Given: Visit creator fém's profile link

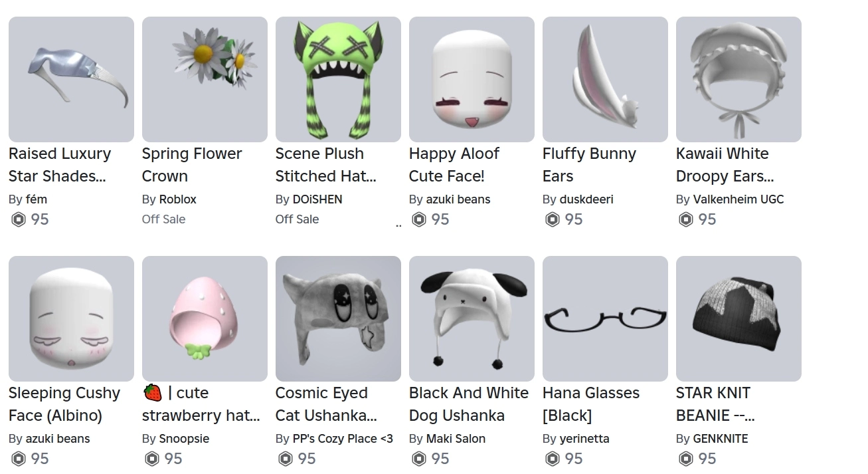Looking at the screenshot, I should tap(36, 199).
